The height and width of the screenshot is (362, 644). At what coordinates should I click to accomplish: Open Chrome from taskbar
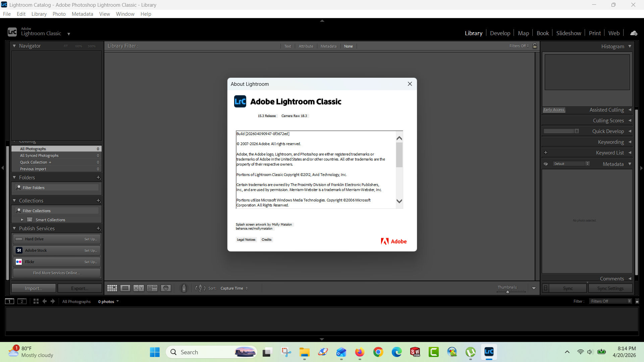click(378, 352)
